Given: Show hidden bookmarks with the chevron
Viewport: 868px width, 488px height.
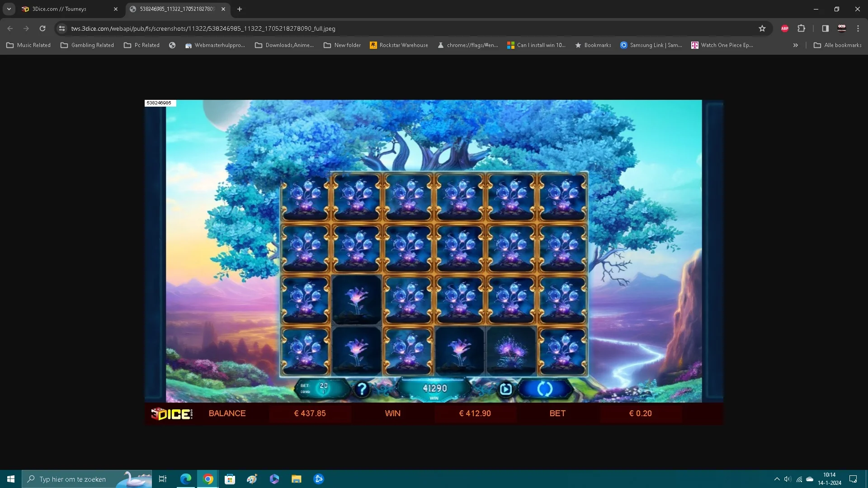Looking at the screenshot, I should (795, 45).
